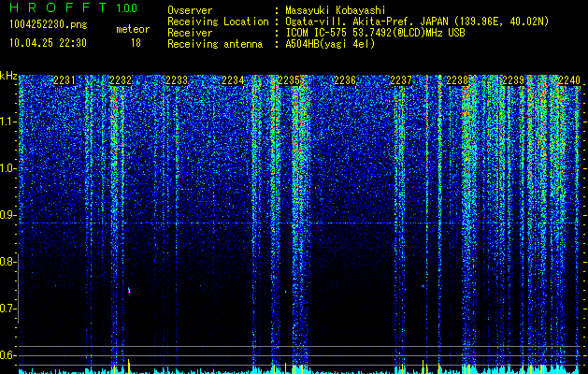Click the Ogata-vill. Akita-Pref. JAPAN location text
The width and height of the screenshot is (588, 374).
coord(417,22)
